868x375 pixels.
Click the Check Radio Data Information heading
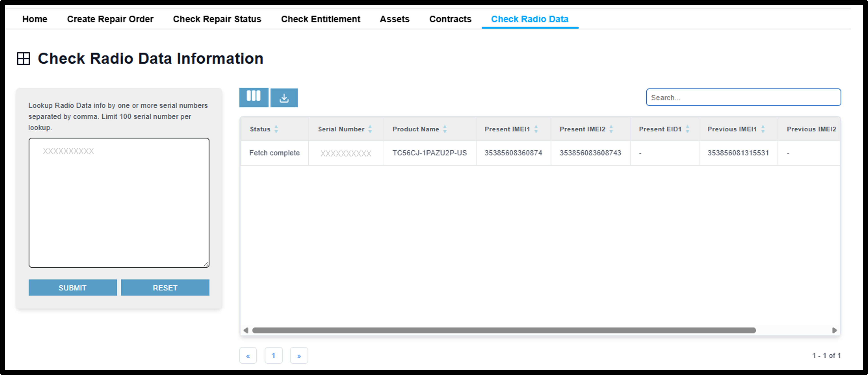tap(150, 58)
